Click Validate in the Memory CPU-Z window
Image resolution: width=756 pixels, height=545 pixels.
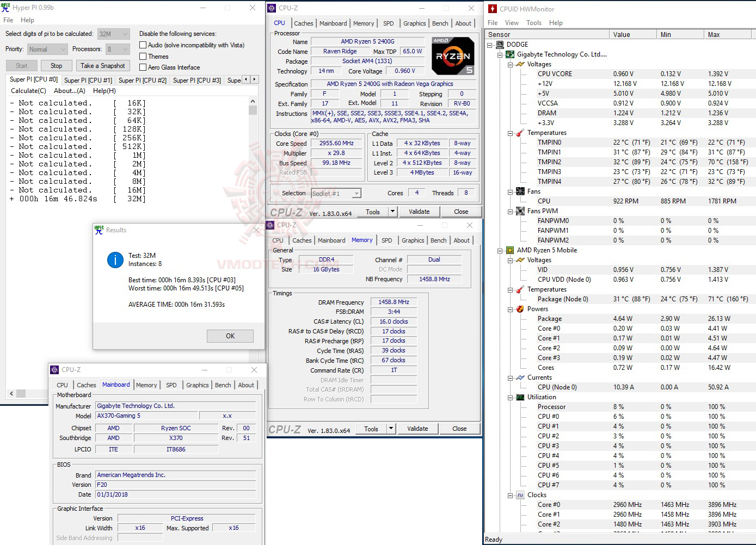[x=417, y=429]
